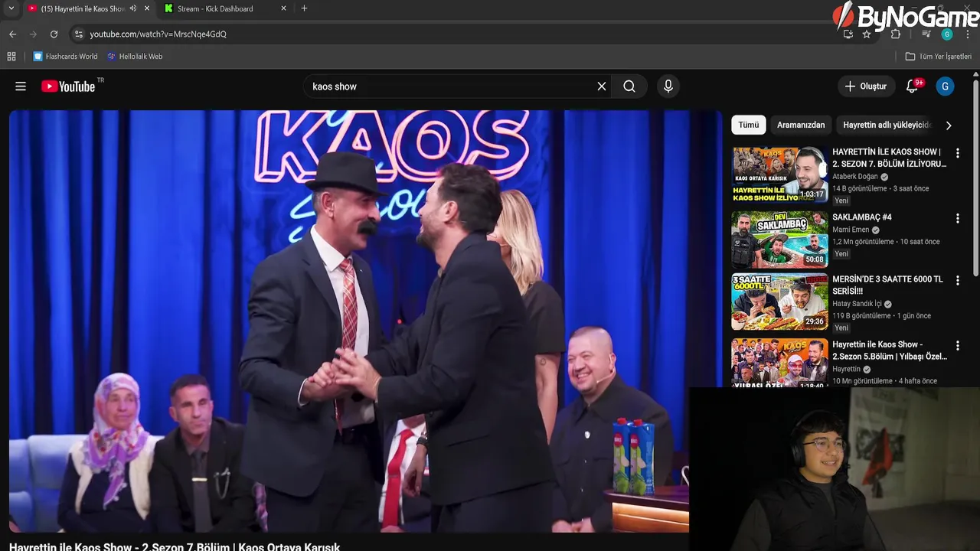Open options for SAKLAMBAÇ #4 video
Image resolution: width=980 pixels, height=551 pixels.
pyautogui.click(x=957, y=218)
